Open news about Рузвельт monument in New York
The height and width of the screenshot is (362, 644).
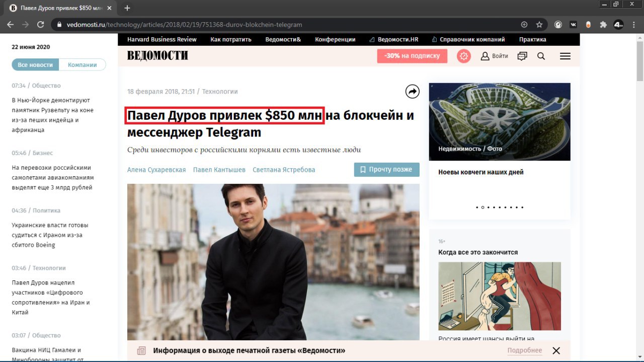(x=53, y=115)
